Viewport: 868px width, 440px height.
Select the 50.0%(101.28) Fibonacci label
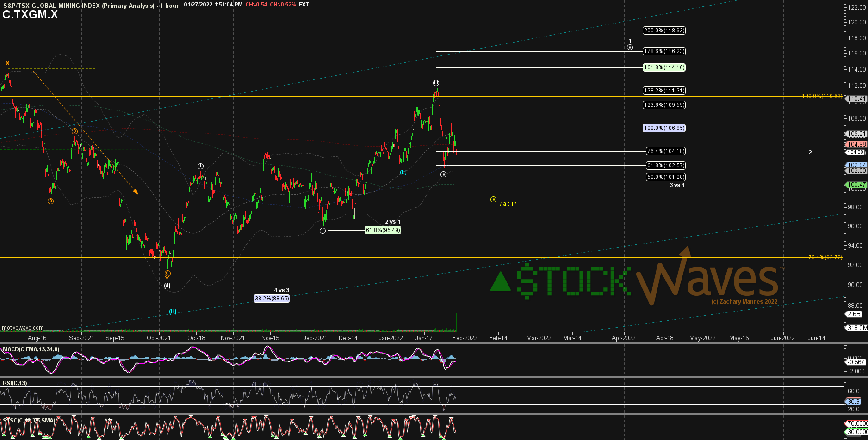point(666,177)
